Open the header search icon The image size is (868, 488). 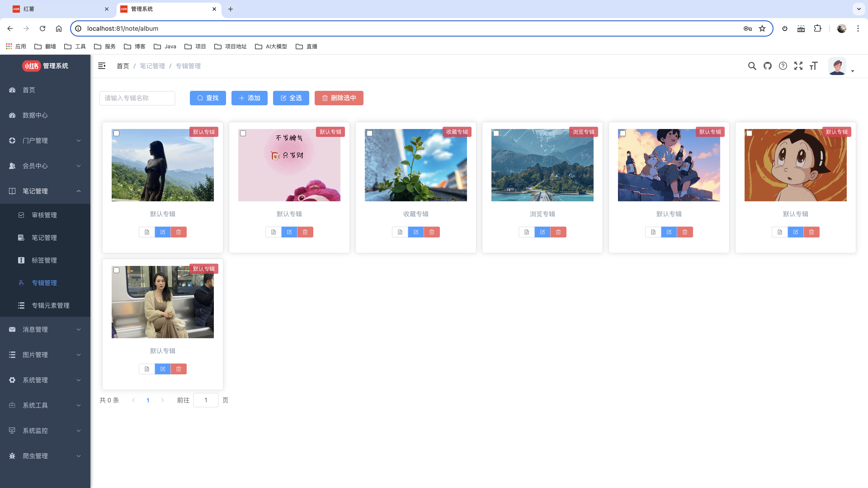click(x=752, y=66)
